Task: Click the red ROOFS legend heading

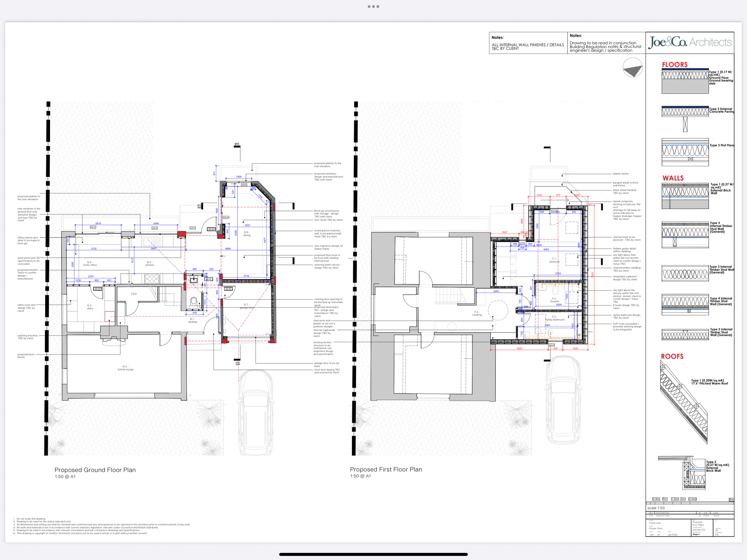Action: (672, 356)
